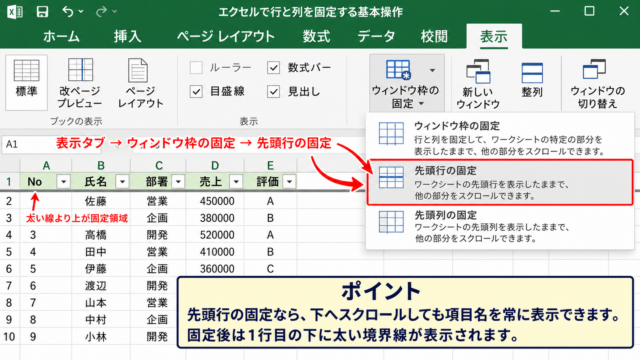Click cell containing 佐藤

tap(101, 201)
